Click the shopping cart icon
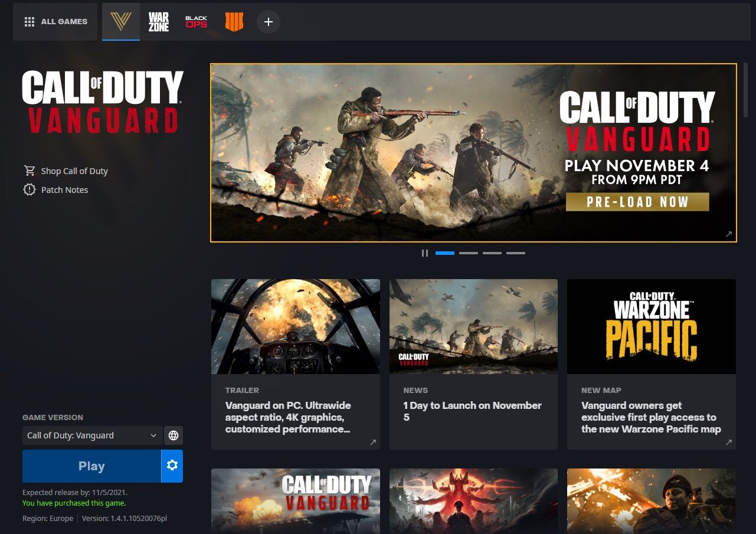 [30, 171]
